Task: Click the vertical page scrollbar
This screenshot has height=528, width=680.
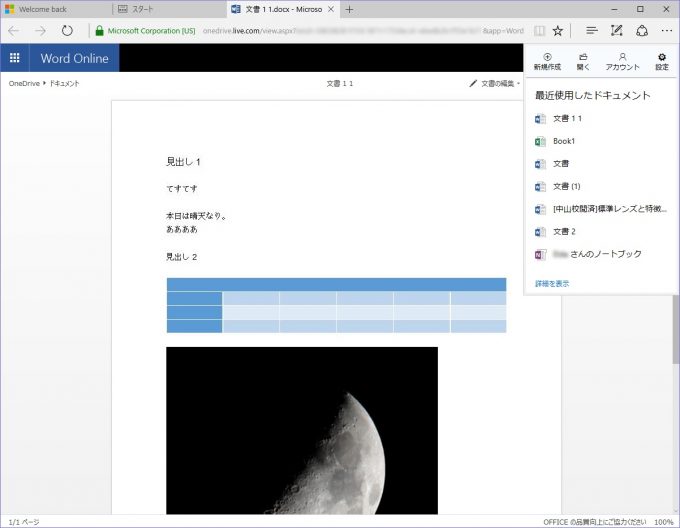Action: click(676, 329)
